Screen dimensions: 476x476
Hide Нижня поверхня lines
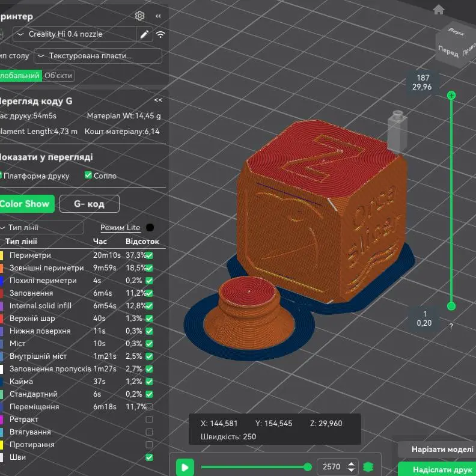(149, 331)
